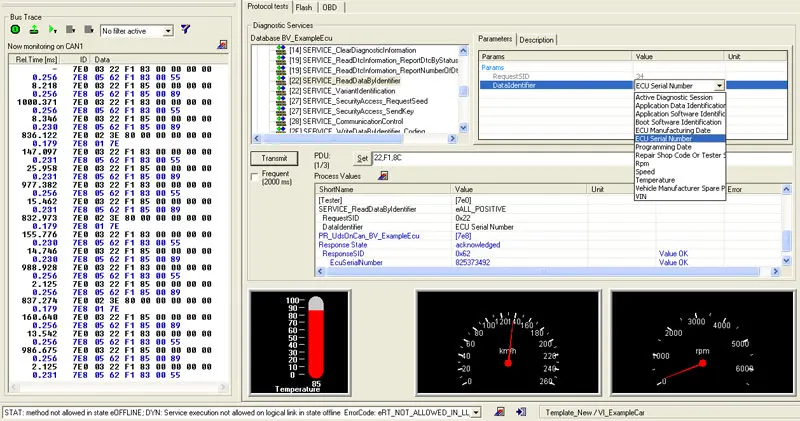800x421 pixels.
Task: Select the RequestSID parameter row
Action: (633, 77)
